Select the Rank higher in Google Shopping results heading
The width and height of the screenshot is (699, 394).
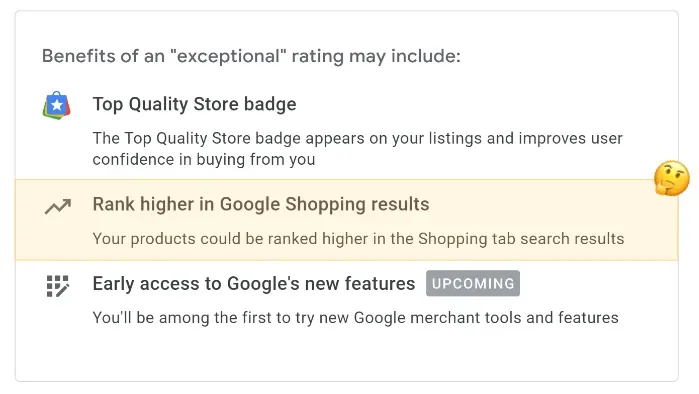pyautogui.click(x=261, y=205)
